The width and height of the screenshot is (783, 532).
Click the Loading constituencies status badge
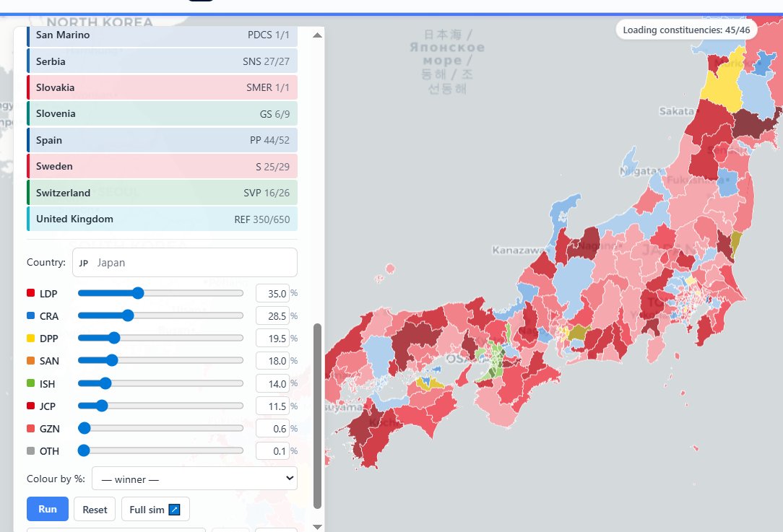pos(686,30)
